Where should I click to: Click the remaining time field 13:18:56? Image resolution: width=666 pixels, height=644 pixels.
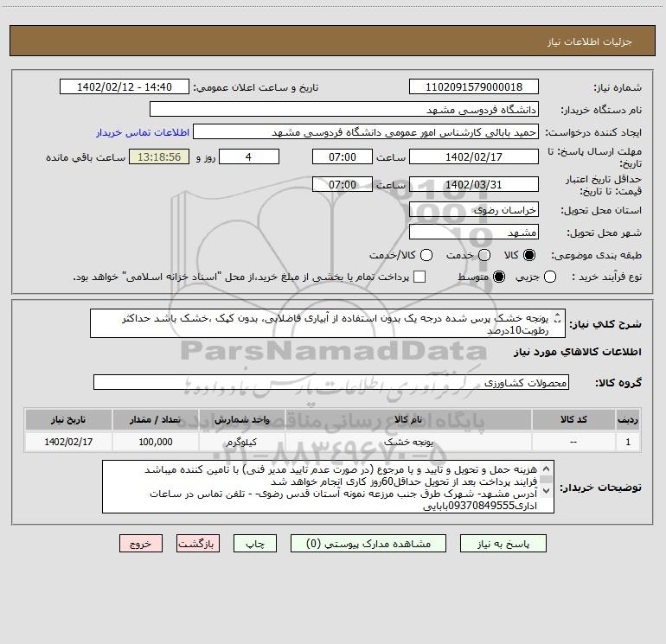click(x=159, y=156)
